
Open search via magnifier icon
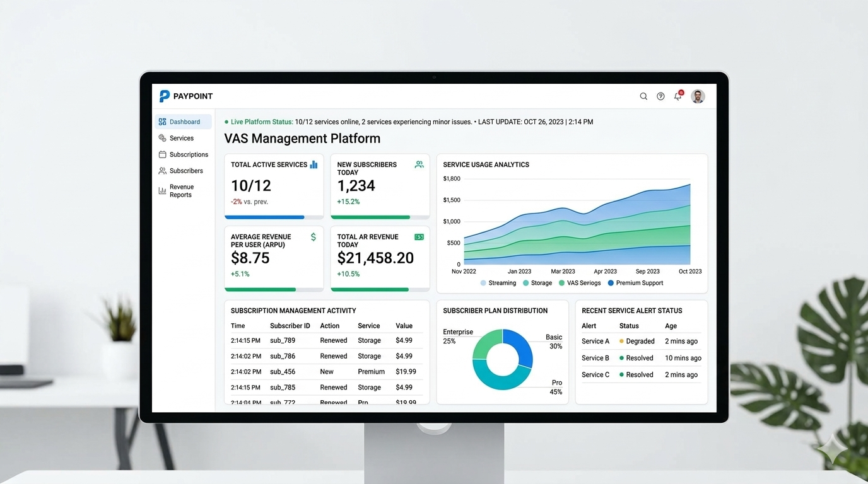[x=643, y=96]
